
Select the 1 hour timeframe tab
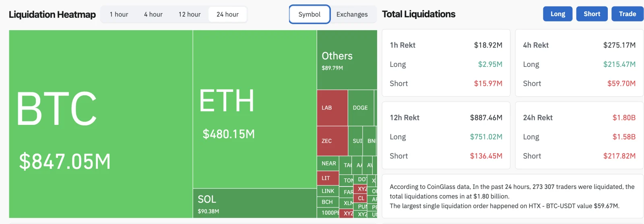point(119,15)
